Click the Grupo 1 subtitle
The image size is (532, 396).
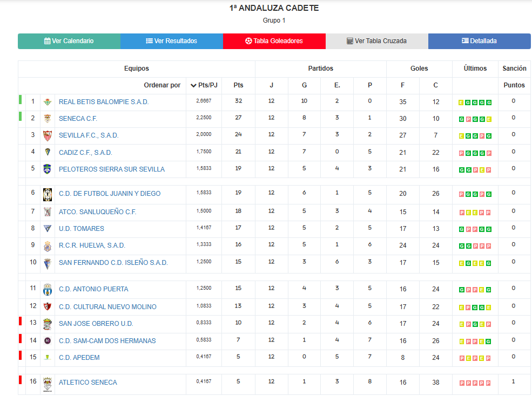coord(274,21)
